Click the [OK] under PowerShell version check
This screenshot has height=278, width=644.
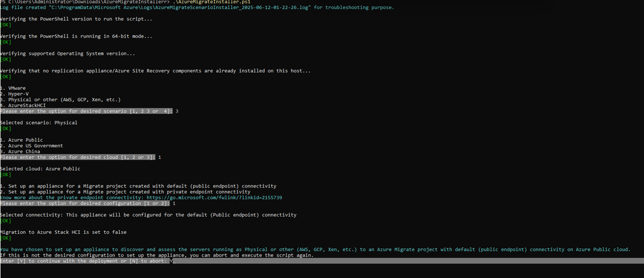(6, 25)
